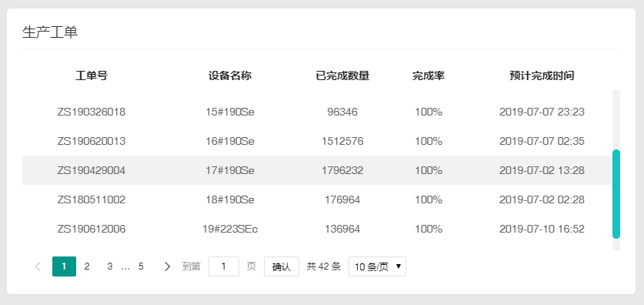This screenshot has width=644, height=305.
Task: Select page 1 in pagination
Action: (64, 266)
